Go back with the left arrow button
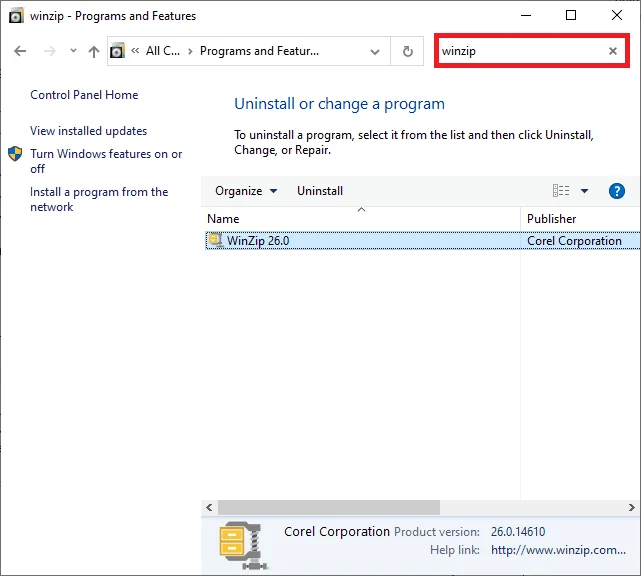This screenshot has width=641, height=576. [20, 52]
